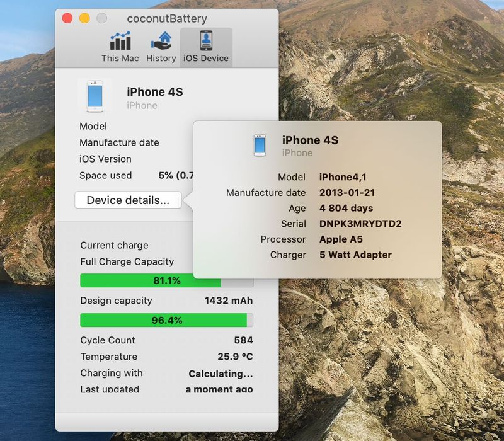Click the Temperature label
The image size is (504, 441).
108,357
